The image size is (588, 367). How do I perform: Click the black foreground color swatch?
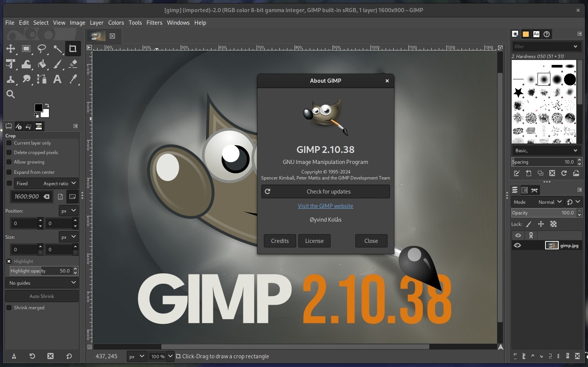(38, 108)
